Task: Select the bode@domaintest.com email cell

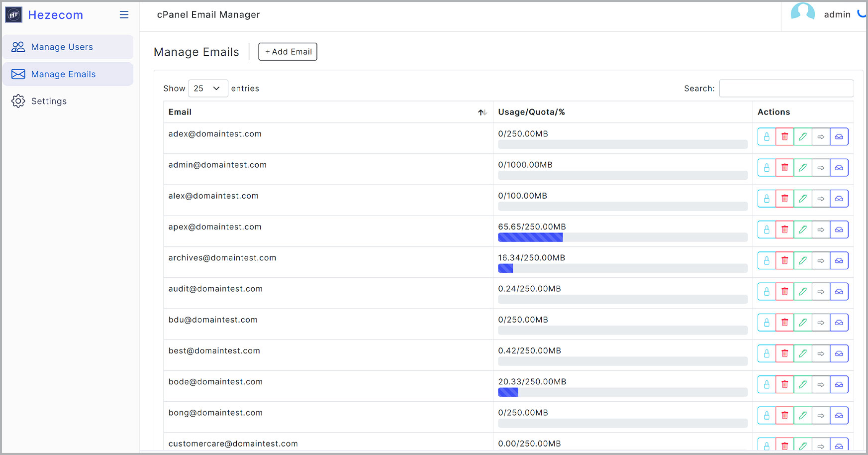Action: (328, 386)
